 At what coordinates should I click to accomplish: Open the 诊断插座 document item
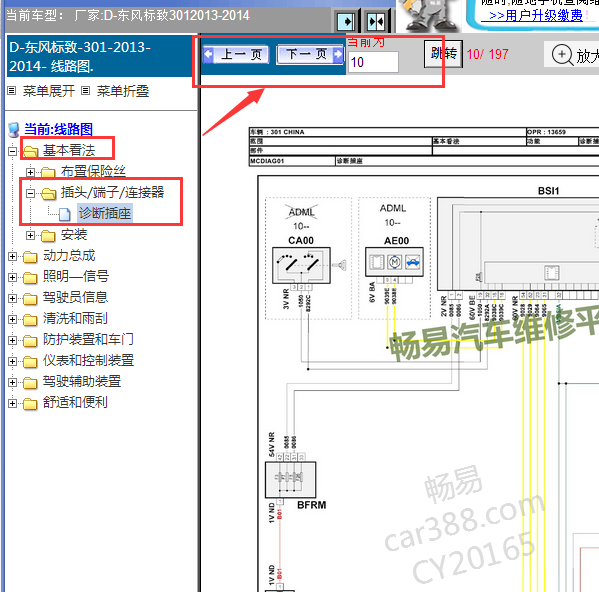click(x=105, y=213)
